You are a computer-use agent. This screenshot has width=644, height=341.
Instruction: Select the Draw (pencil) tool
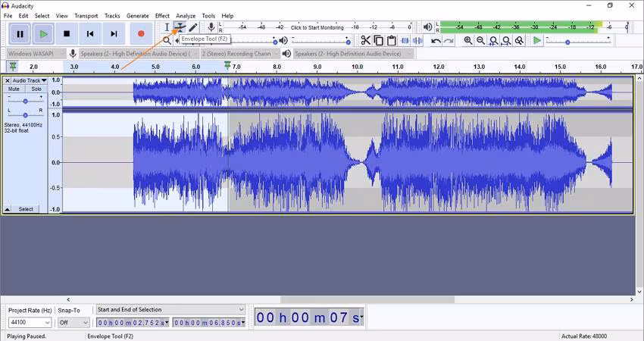(x=193, y=27)
